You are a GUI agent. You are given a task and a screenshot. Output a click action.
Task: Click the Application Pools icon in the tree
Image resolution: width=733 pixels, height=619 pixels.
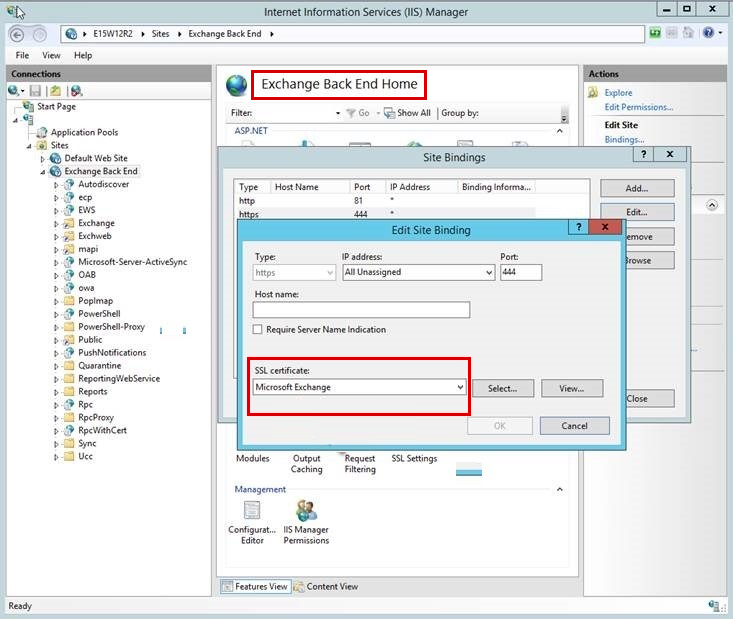[42, 132]
